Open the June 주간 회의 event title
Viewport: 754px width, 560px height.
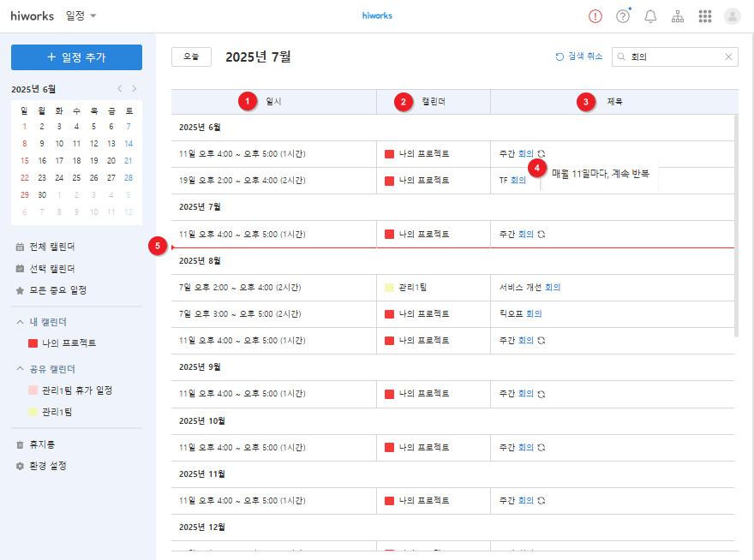click(x=517, y=154)
